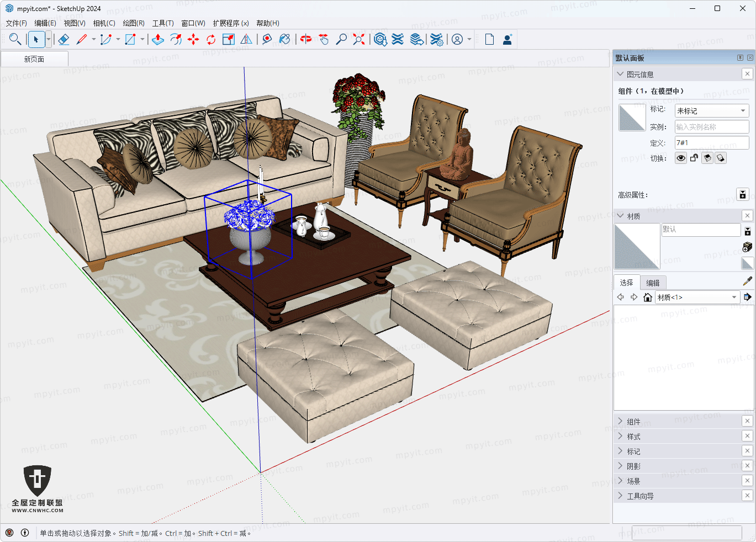
Task: Choose the Zoom Extents tool
Action: click(x=359, y=39)
